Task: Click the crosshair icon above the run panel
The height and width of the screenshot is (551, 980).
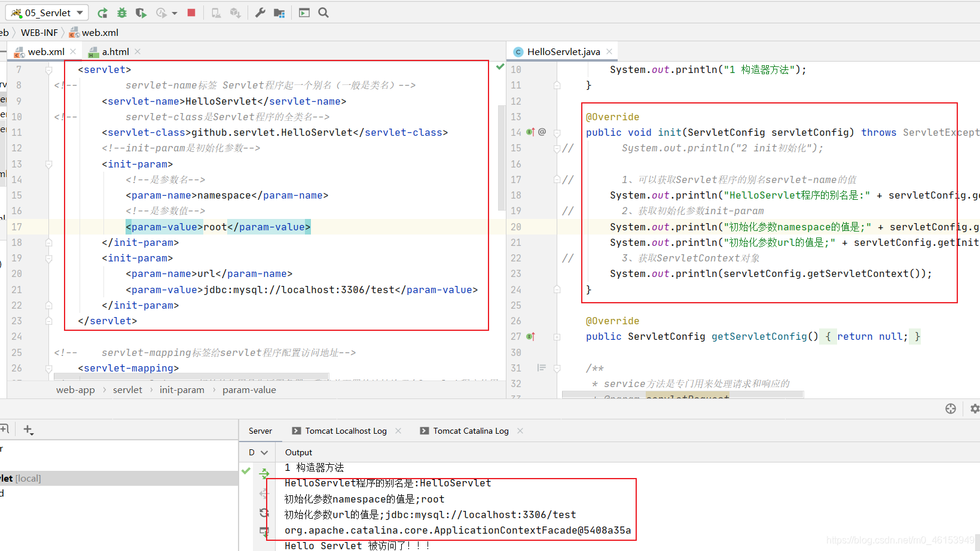Action: point(951,409)
